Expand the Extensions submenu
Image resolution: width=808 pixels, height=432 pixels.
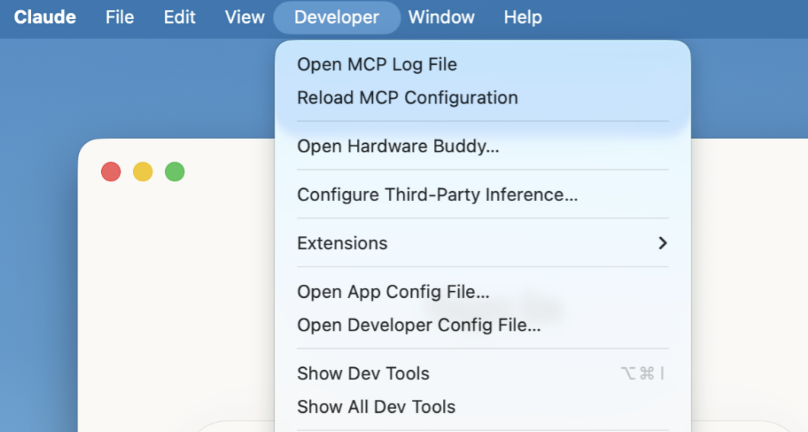pyautogui.click(x=483, y=243)
